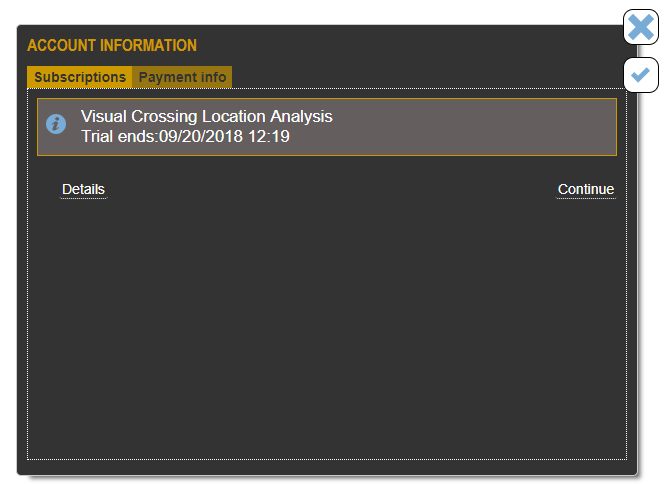Click the blue info icon beside Visual Crossing
668x484 pixels.
(x=56, y=124)
